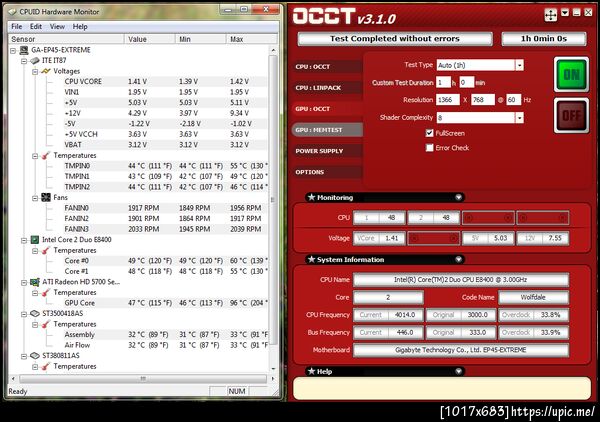Click the Sensor column header
Image resolution: width=600 pixels, height=422 pixels.
pos(66,39)
